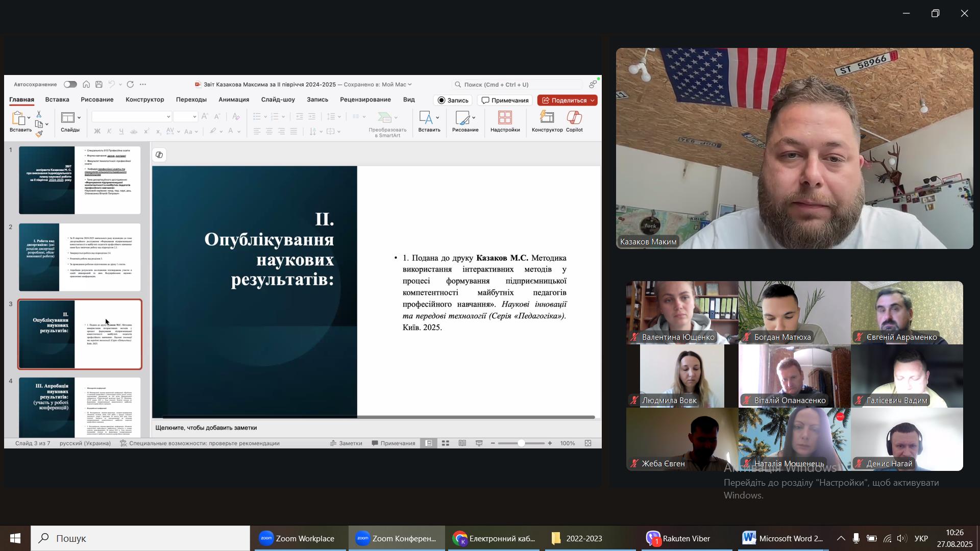Image resolution: width=980 pixels, height=551 pixels.
Task: Switch to the Рецензирование tab
Action: 365,99
